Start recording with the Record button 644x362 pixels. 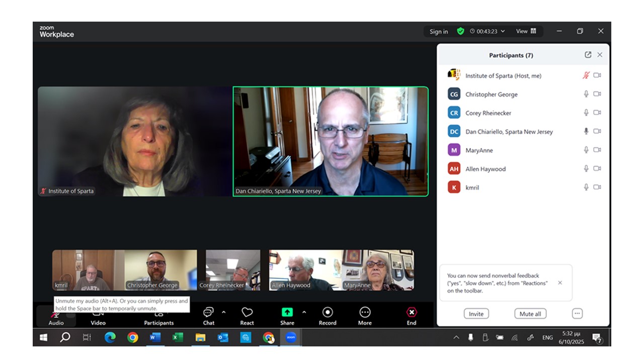tap(327, 312)
